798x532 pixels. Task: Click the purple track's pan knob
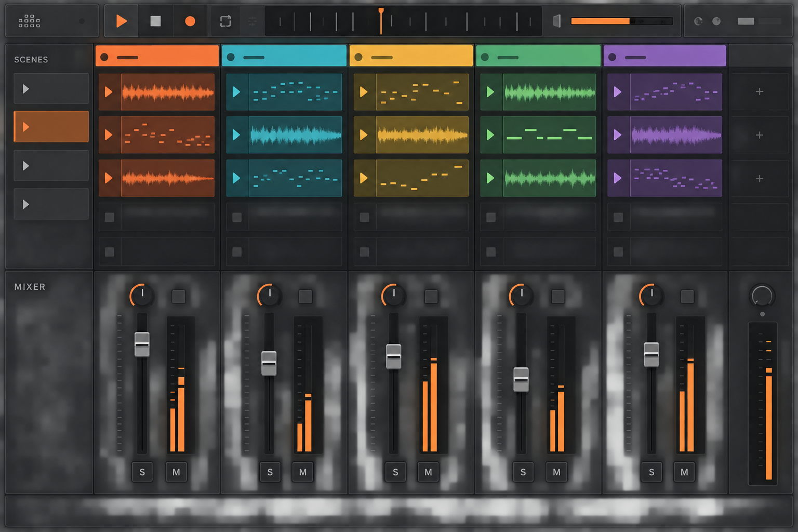point(651,296)
